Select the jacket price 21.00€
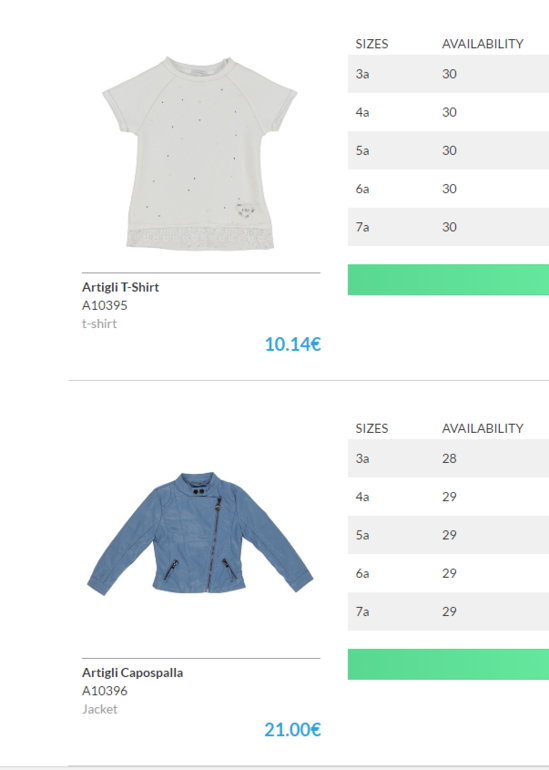Image resolution: width=549 pixels, height=770 pixels. [293, 730]
